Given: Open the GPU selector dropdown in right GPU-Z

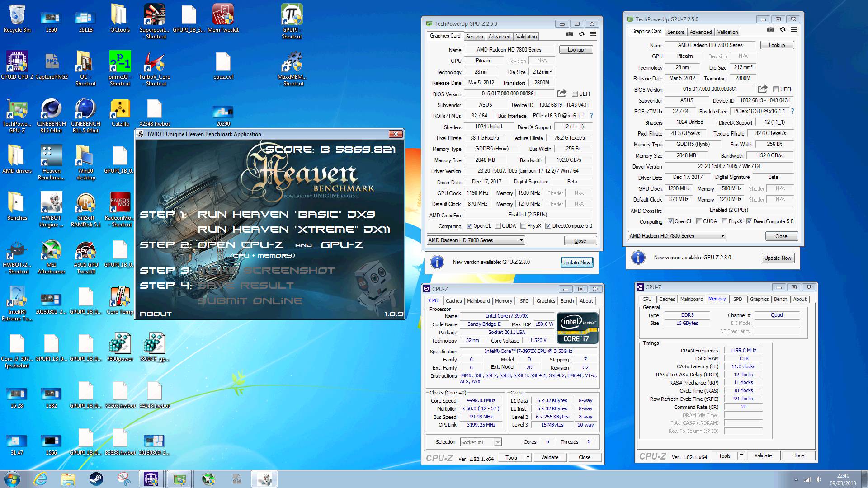Looking at the screenshot, I should tap(677, 236).
